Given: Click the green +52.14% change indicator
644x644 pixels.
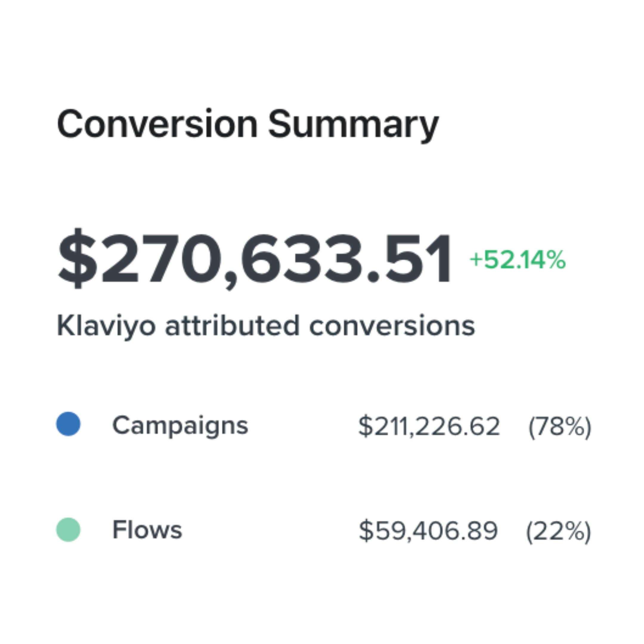Looking at the screenshot, I should click(517, 260).
